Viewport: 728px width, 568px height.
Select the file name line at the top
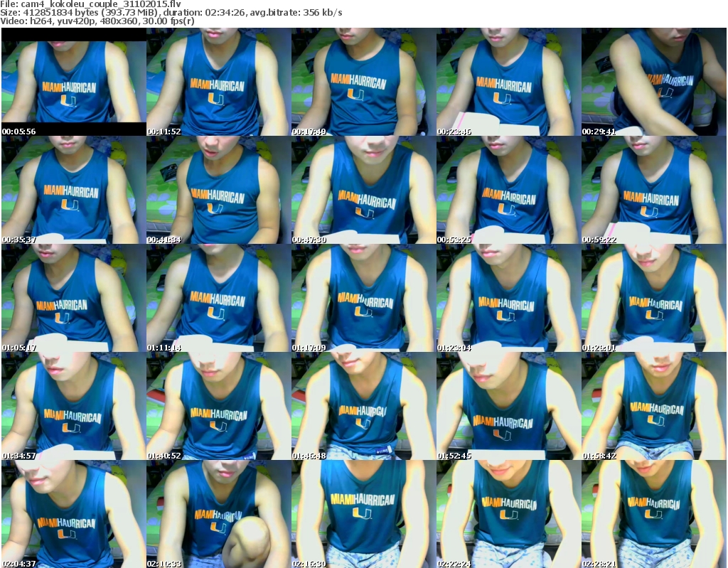pyautogui.click(x=90, y=4)
